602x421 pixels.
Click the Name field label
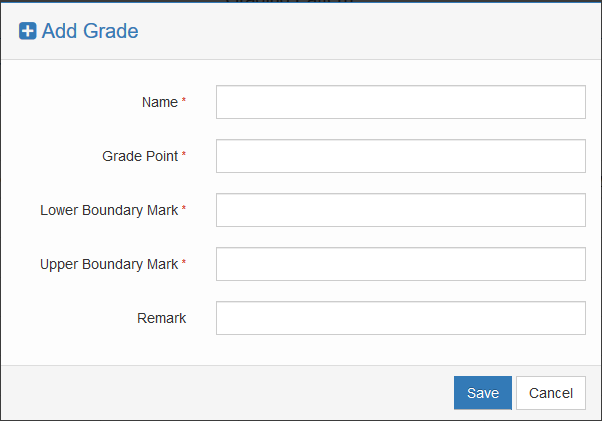[x=160, y=102]
